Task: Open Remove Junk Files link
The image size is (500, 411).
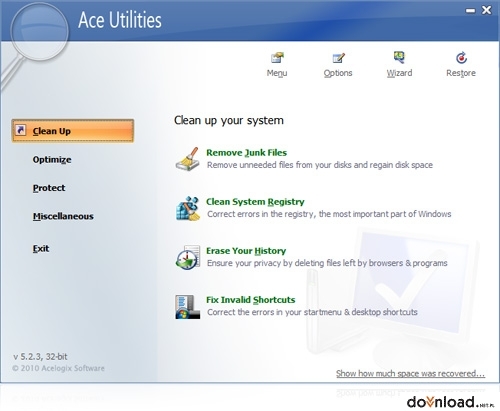Action: click(x=246, y=153)
